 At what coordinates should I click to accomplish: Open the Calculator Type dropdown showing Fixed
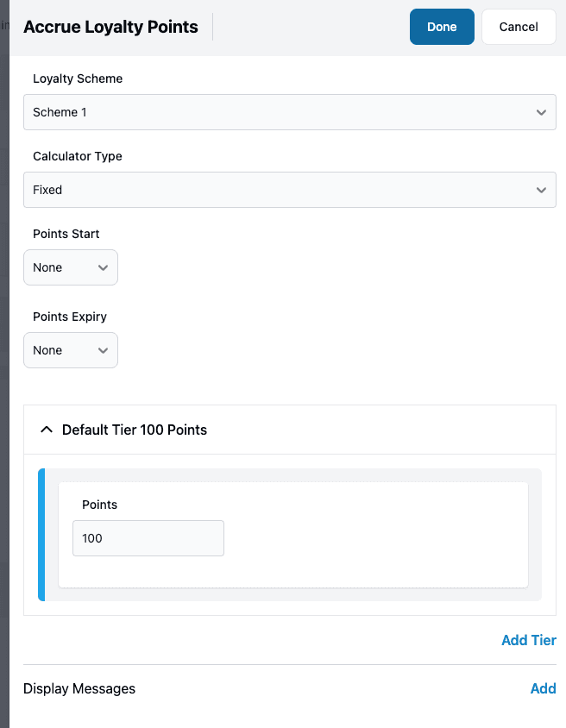(x=289, y=190)
